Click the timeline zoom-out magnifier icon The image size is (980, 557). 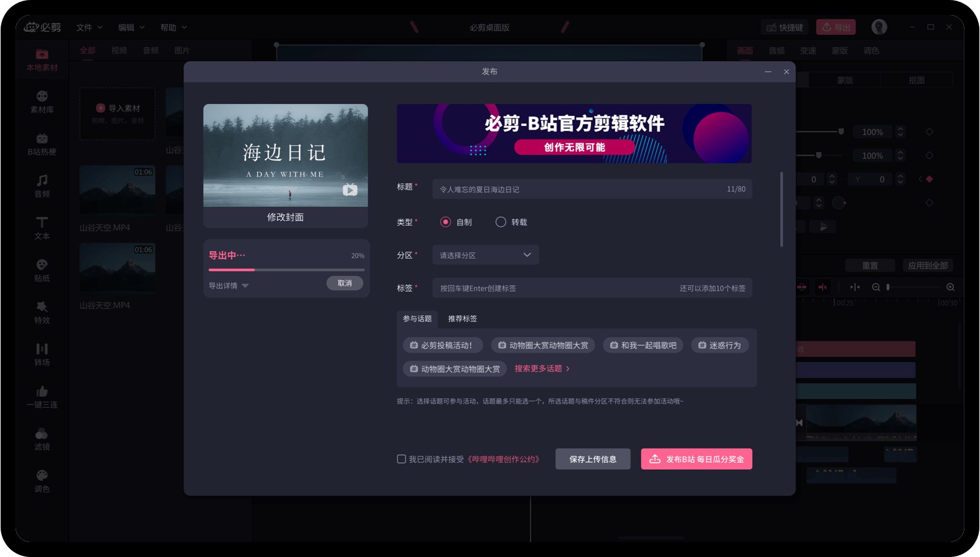click(875, 287)
